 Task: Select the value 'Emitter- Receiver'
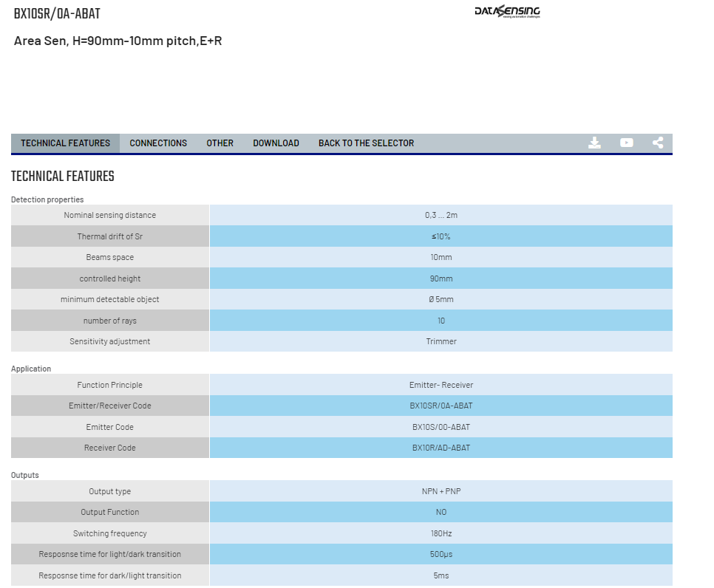click(441, 385)
